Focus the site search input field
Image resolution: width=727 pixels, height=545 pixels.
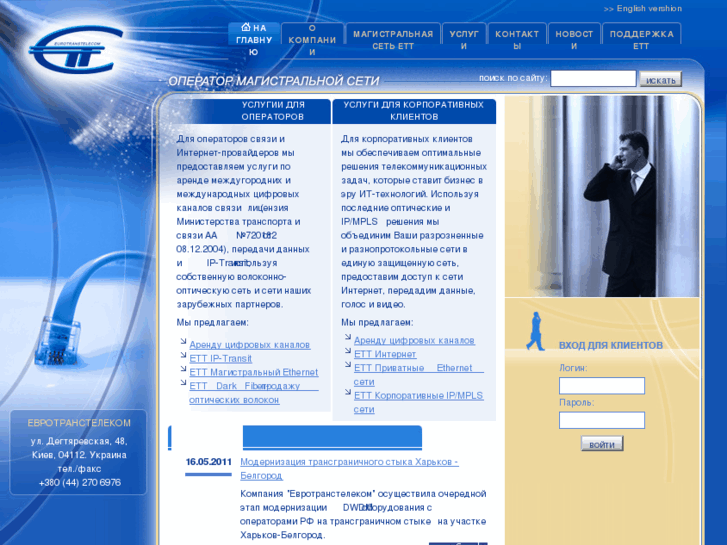[x=593, y=78]
